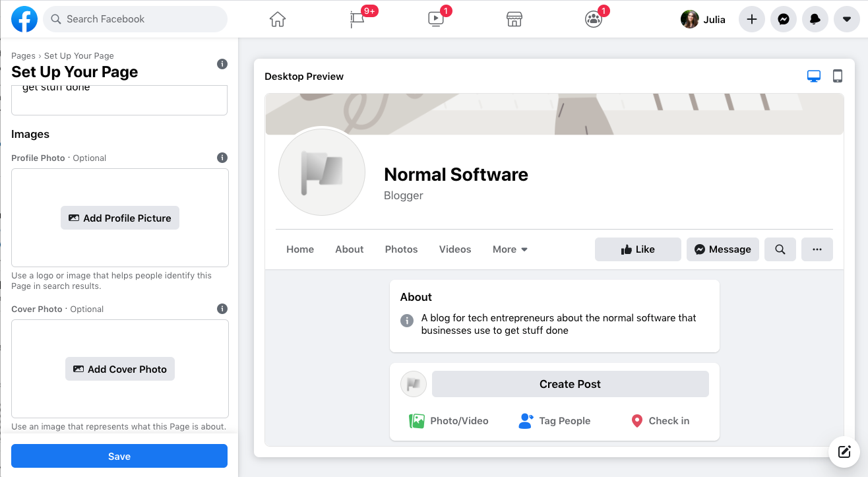Select the About tab in preview

point(349,249)
